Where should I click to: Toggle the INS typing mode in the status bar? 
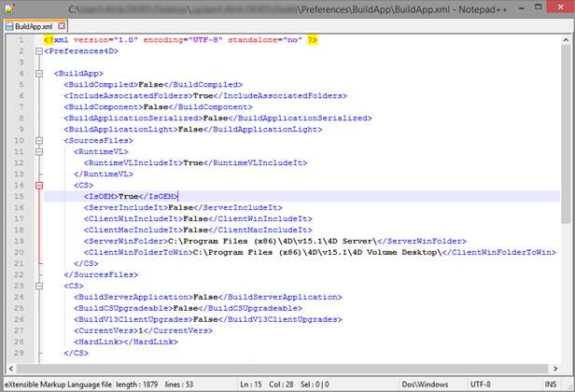pyautogui.click(x=551, y=383)
